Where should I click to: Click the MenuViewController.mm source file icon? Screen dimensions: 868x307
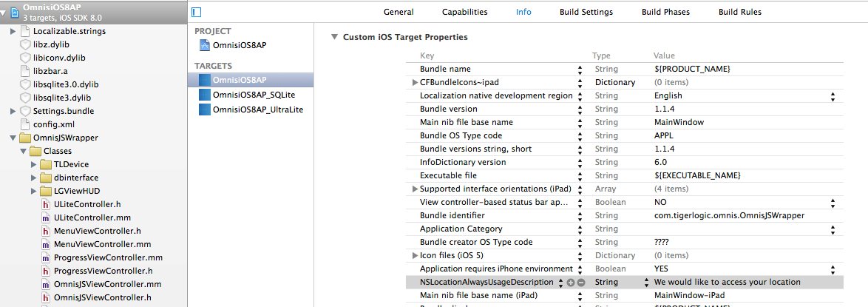(x=46, y=244)
